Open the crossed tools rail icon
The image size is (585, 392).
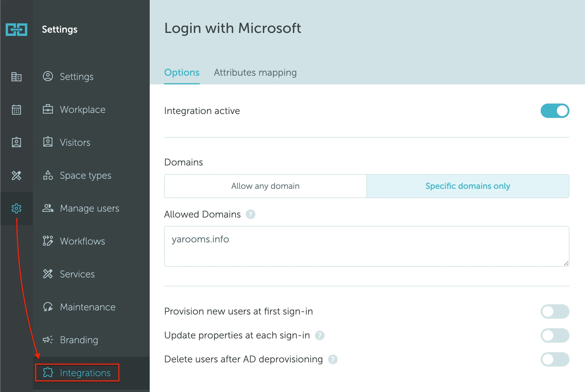click(16, 175)
